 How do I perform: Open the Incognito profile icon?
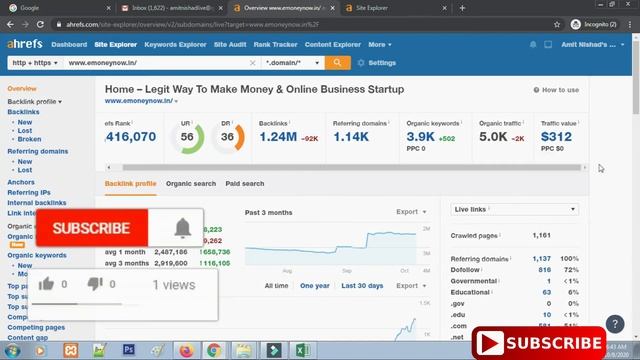[x=576, y=24]
